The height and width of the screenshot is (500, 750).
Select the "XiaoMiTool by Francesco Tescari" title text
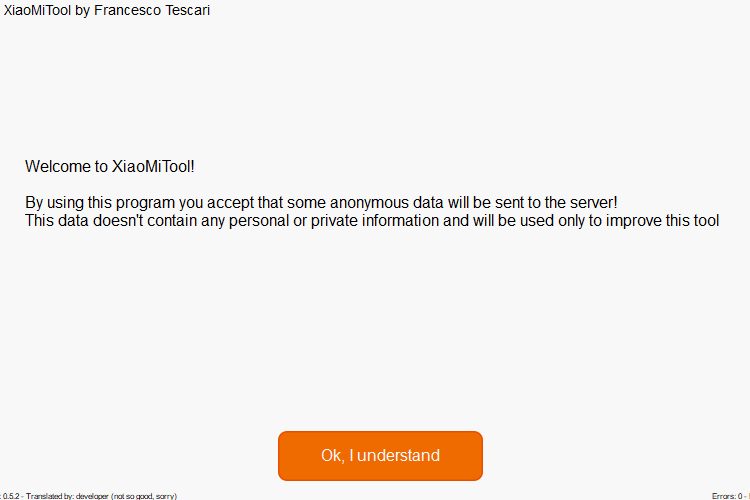[x=107, y=10]
